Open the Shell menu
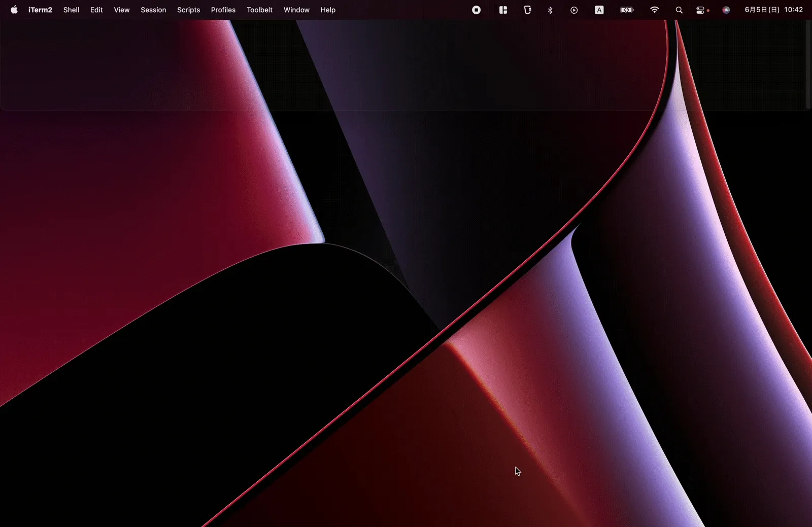The image size is (812, 527). tap(71, 10)
